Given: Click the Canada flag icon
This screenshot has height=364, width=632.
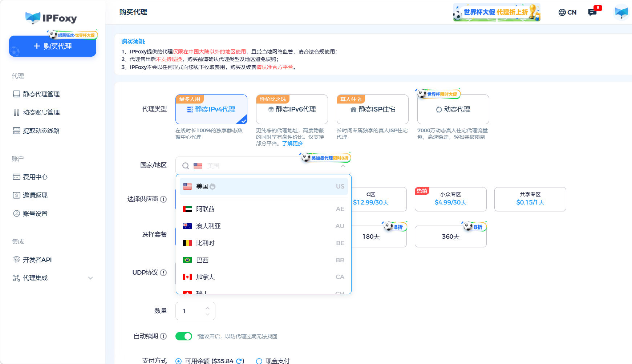Looking at the screenshot, I should tap(187, 277).
